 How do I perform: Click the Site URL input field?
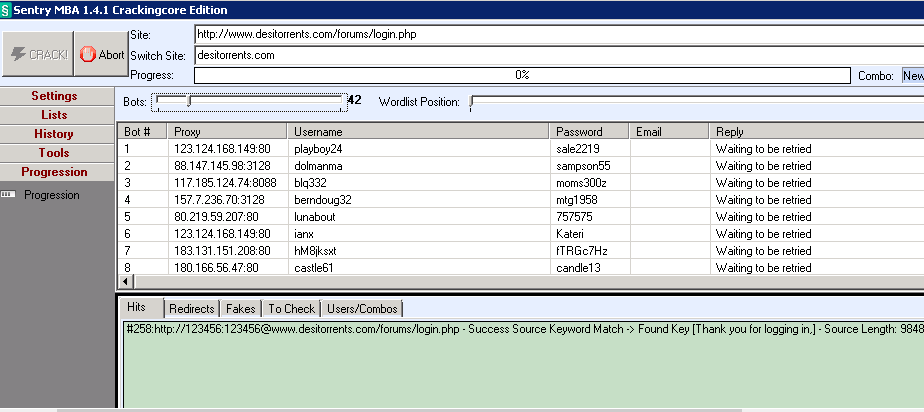pyautogui.click(x=559, y=34)
